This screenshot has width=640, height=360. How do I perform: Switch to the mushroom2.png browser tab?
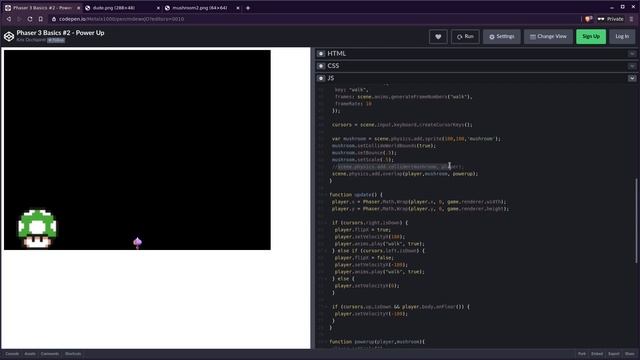point(202,8)
